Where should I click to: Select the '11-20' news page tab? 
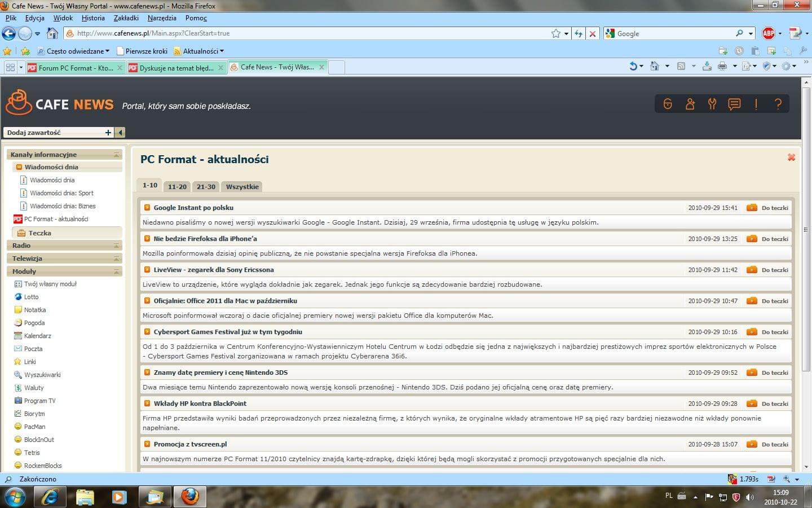click(x=177, y=187)
